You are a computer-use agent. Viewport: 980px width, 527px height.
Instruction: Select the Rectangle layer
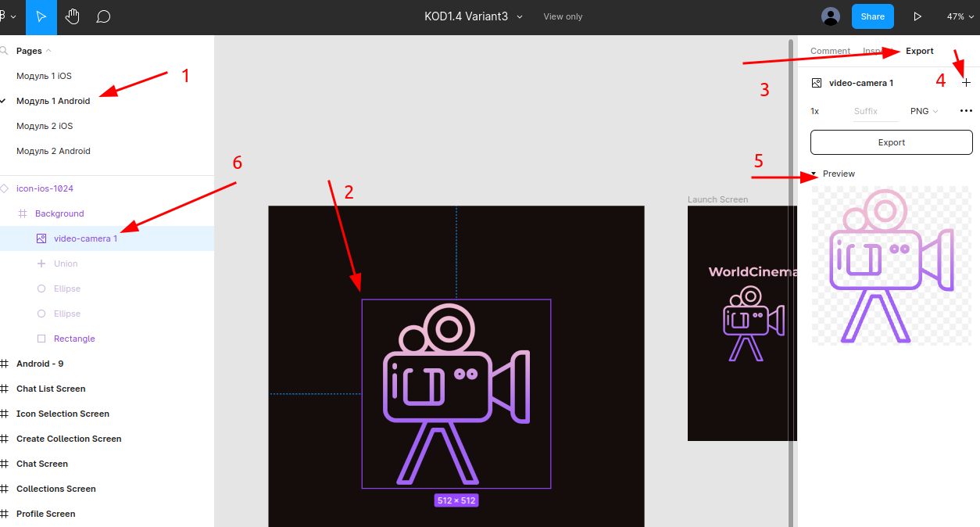pos(74,339)
